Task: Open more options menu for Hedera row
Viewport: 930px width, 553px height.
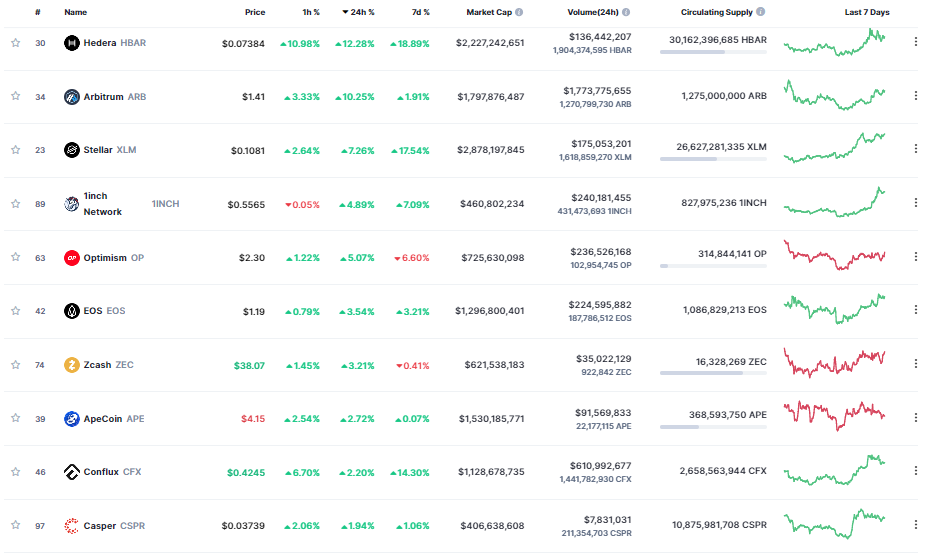Action: [915, 42]
